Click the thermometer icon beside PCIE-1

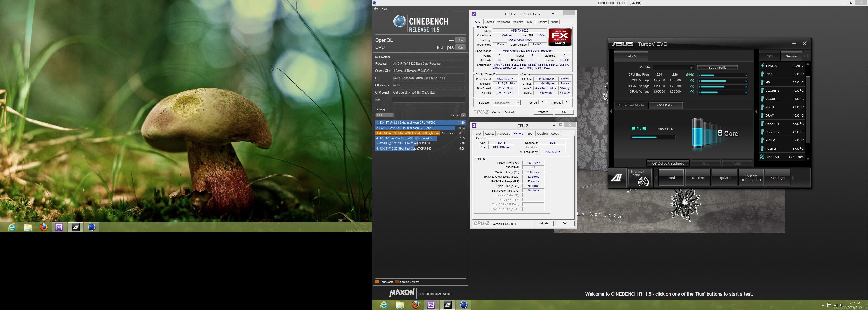pos(762,140)
